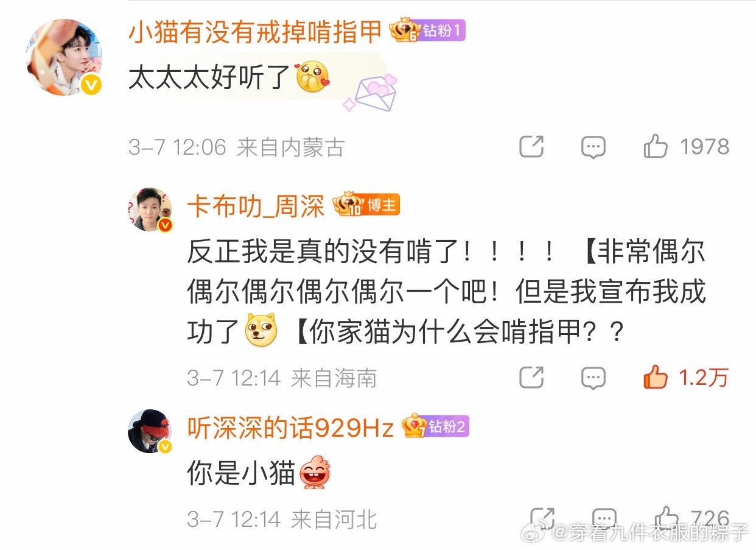Open comment icon on 你是小猫 reply

603,518
